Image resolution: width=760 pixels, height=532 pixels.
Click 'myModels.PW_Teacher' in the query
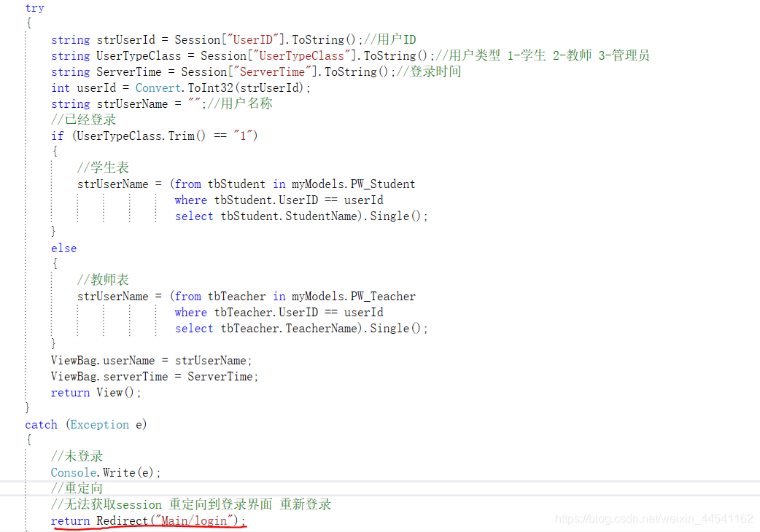tap(353, 297)
